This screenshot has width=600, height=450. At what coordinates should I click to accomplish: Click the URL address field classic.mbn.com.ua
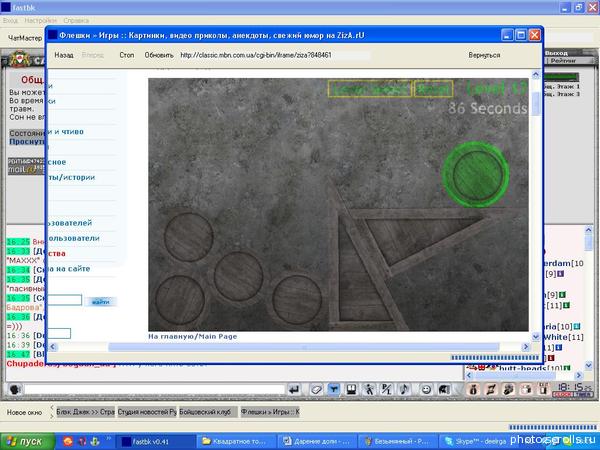pos(275,55)
